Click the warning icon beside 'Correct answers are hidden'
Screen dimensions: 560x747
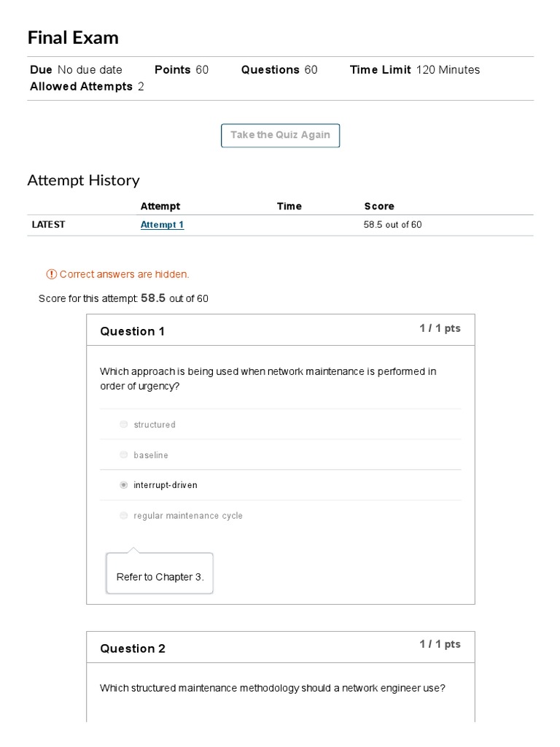tap(51, 274)
